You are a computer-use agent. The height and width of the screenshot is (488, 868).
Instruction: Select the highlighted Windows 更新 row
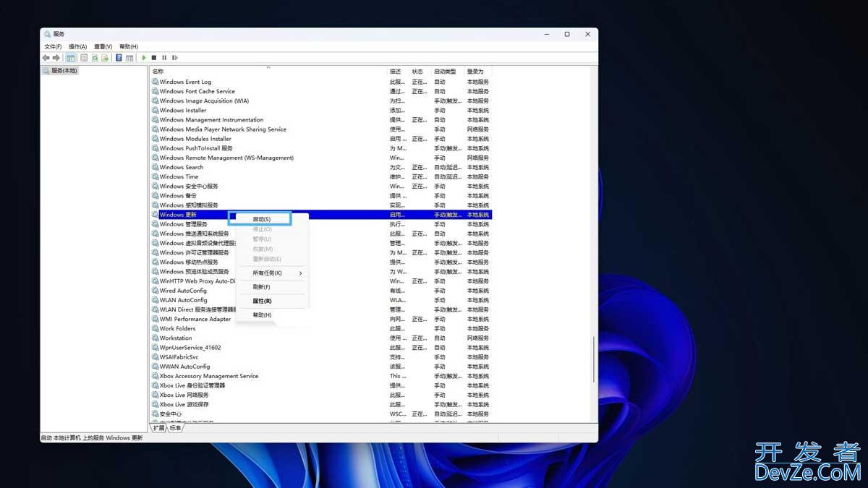pyautogui.click(x=321, y=215)
